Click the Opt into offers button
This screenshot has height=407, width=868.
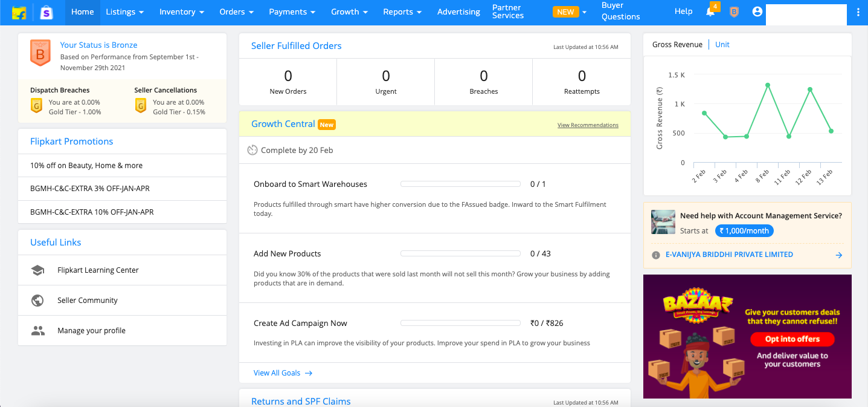[x=792, y=339]
